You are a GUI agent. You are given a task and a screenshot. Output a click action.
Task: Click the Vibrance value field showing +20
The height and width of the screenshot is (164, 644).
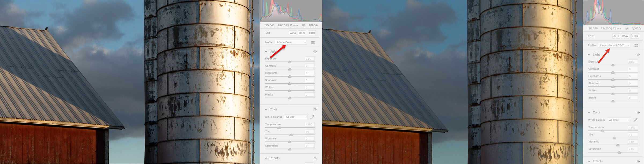[632, 142]
